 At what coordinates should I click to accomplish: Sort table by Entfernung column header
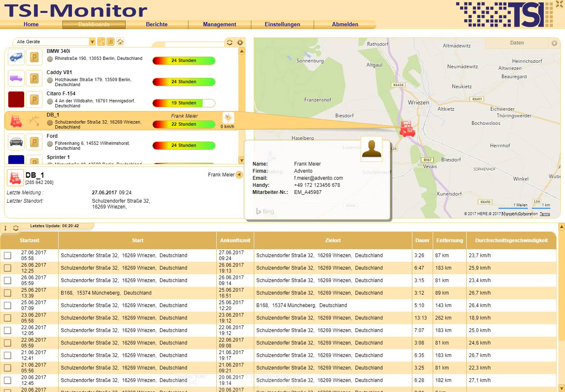pos(450,241)
